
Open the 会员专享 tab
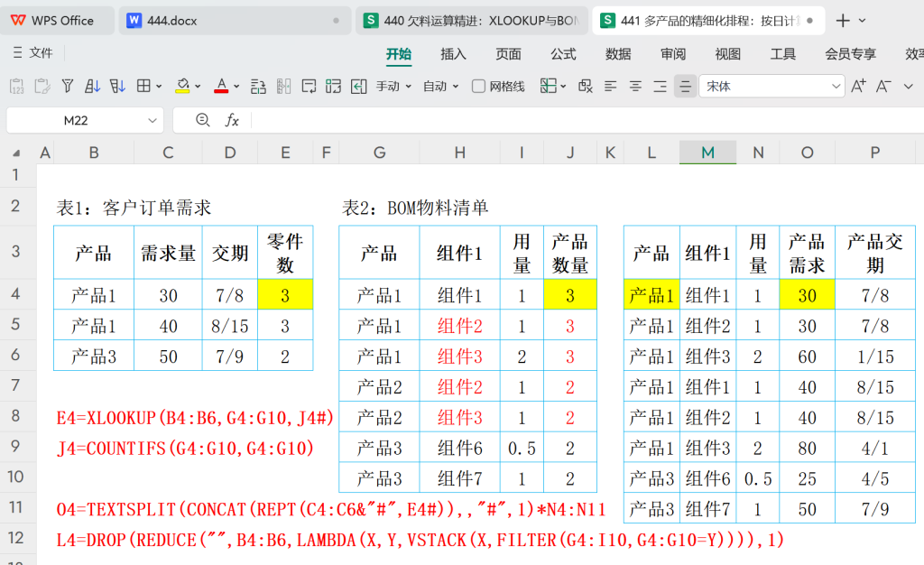pyautogui.click(x=850, y=54)
